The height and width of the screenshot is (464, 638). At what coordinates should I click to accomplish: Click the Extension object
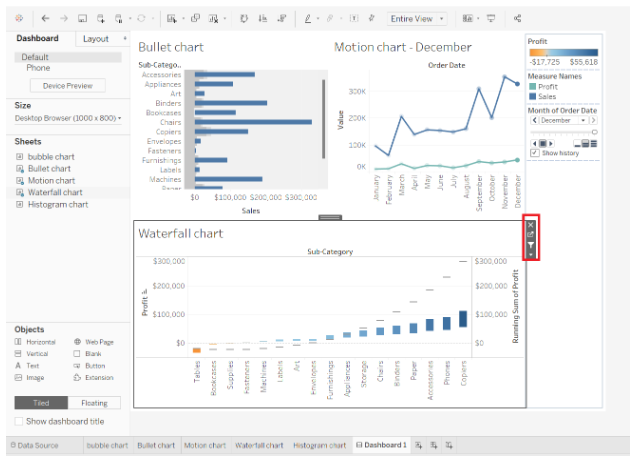pyautogui.click(x=98, y=378)
